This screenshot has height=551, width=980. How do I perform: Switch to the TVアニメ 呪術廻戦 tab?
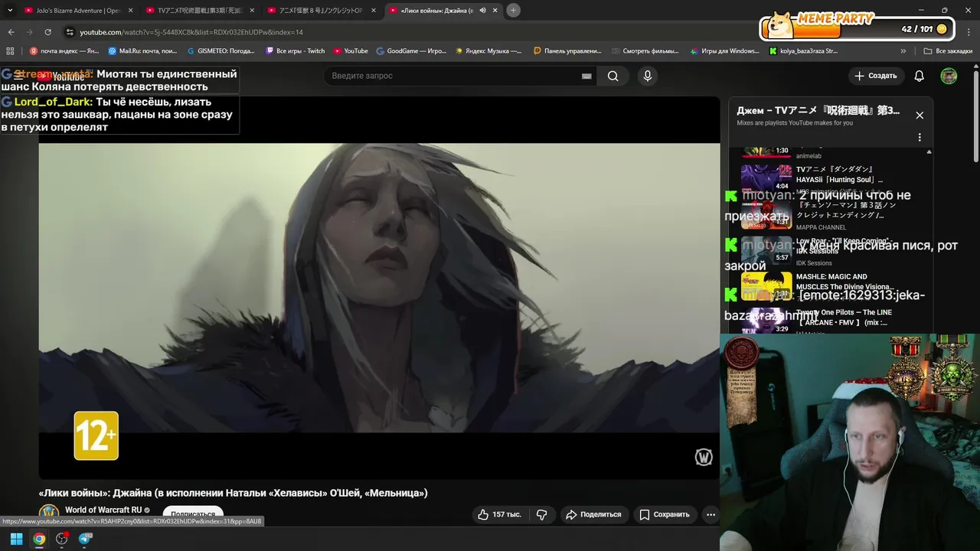(199, 11)
